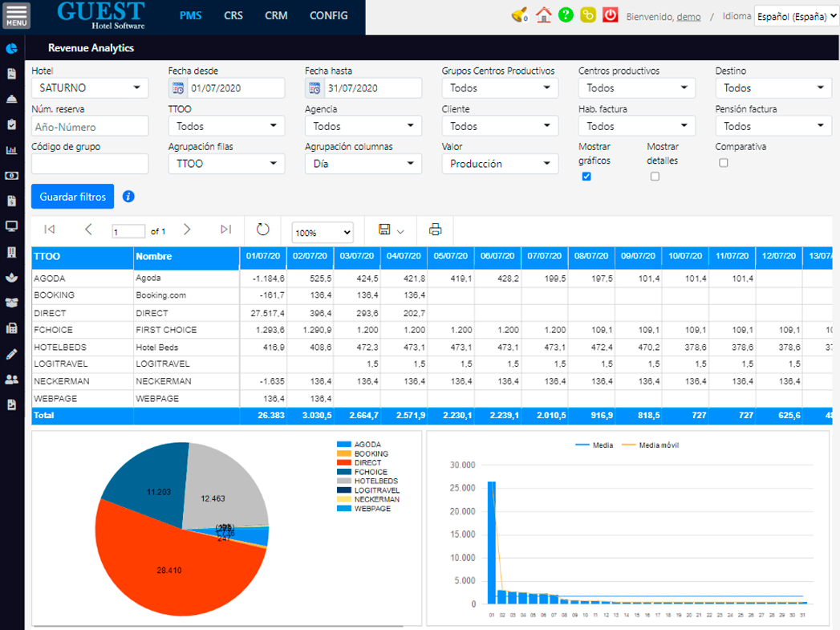Open the main MENU hamburger button
Image resolution: width=840 pixels, height=630 pixels.
click(x=16, y=15)
